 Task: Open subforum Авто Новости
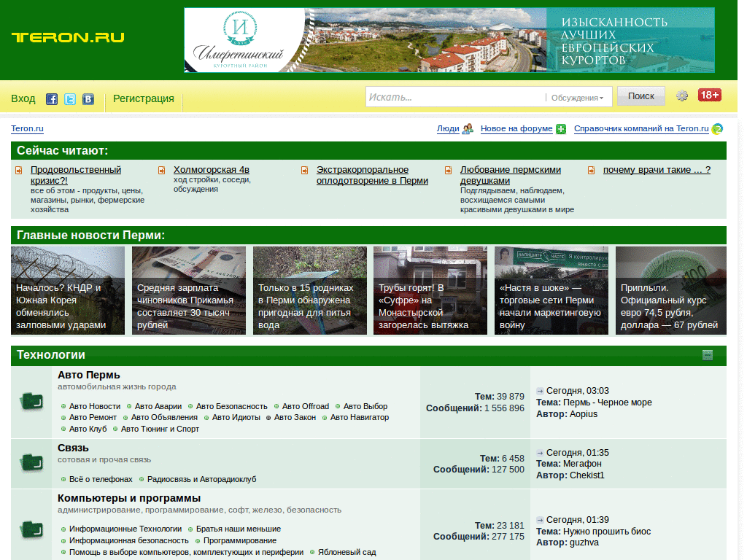pos(95,407)
